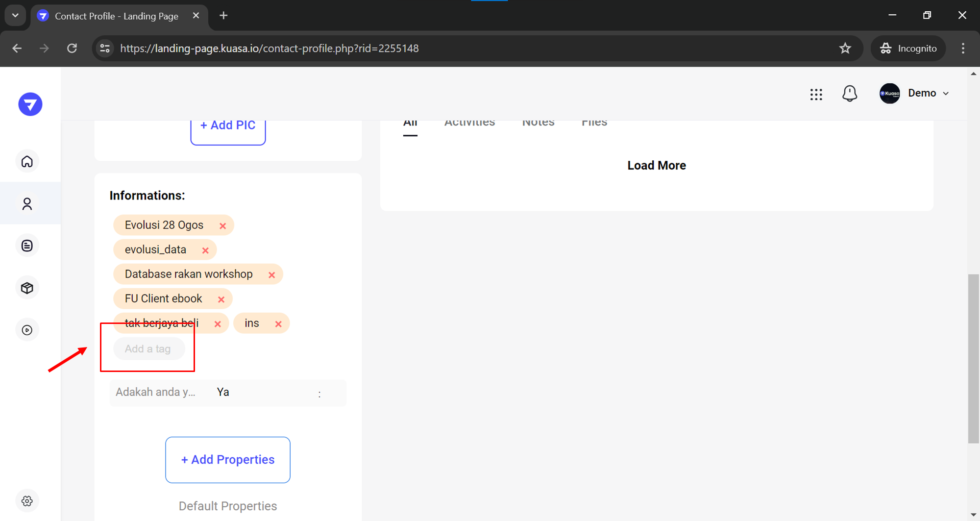Open the notifications bell
This screenshot has width=980, height=521.
(849, 93)
